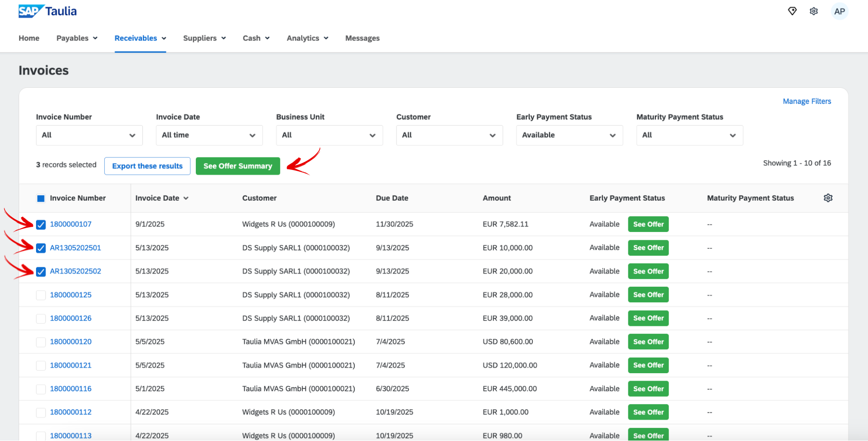The height and width of the screenshot is (441, 868).
Task: Open the Receivables menu
Action: tap(140, 38)
